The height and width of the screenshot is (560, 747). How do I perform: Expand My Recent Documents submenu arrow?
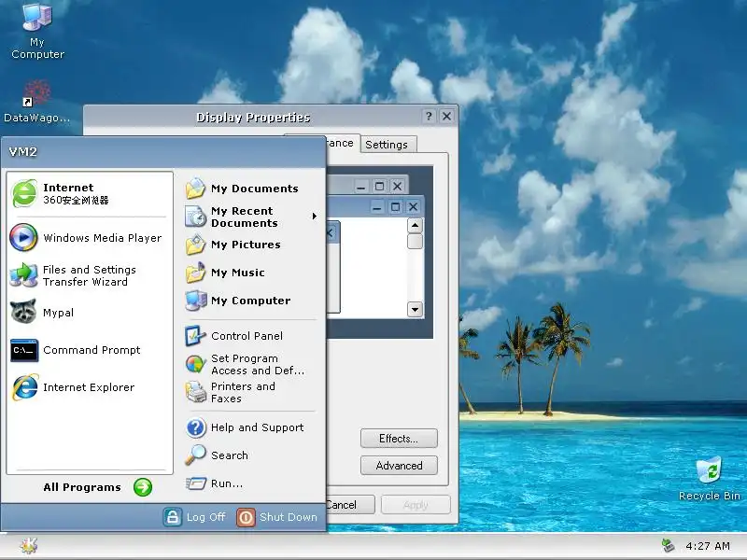click(x=314, y=217)
